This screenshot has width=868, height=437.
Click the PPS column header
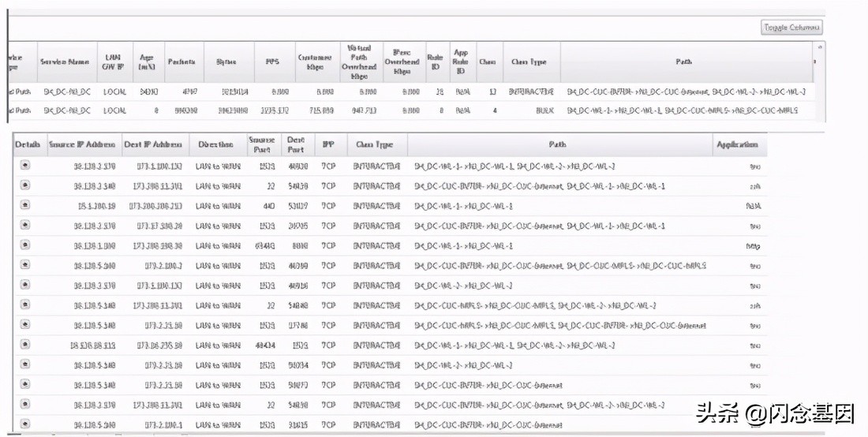(272, 62)
